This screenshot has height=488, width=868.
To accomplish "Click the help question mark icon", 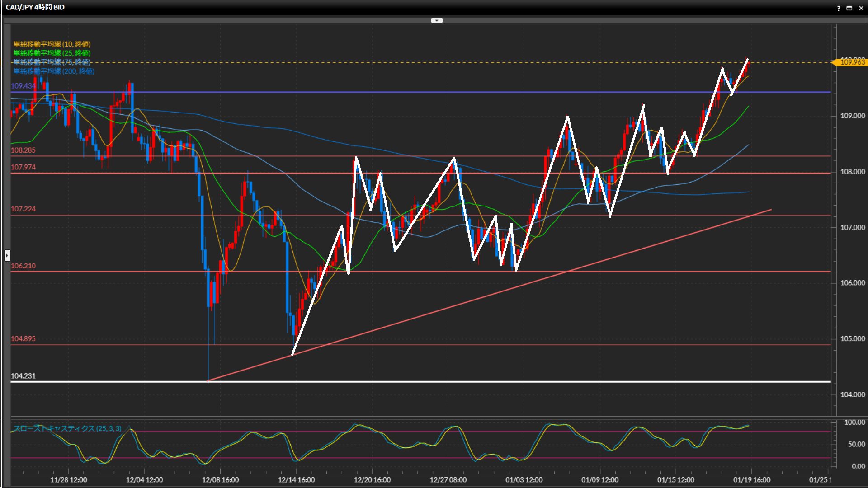I will pyautogui.click(x=839, y=8).
